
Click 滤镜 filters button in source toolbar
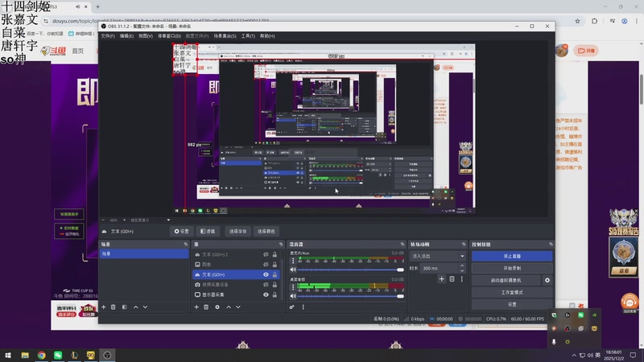(x=208, y=232)
